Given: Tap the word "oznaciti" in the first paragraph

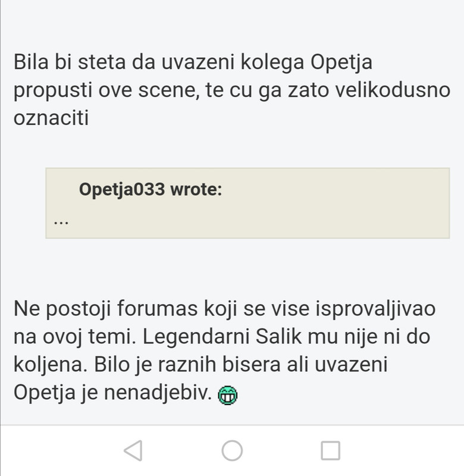Looking at the screenshot, I should coord(51,118).
